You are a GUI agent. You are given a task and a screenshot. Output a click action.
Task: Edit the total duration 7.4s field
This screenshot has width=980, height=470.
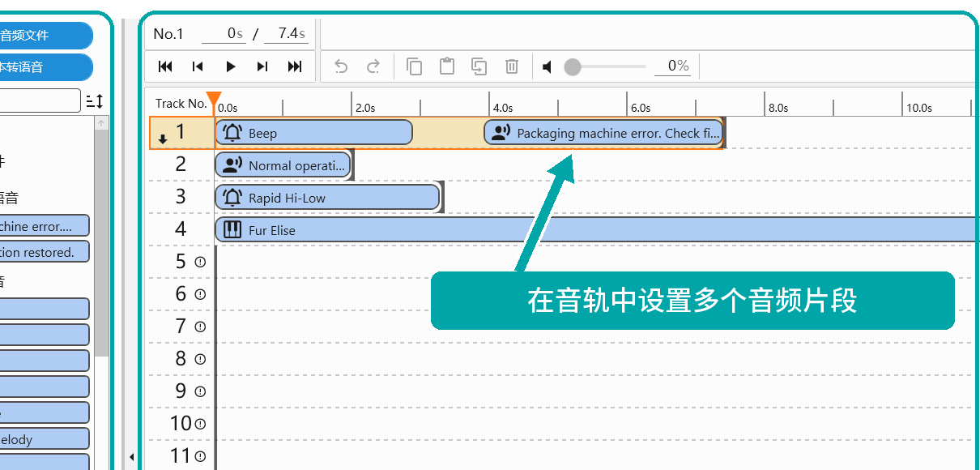pyautogui.click(x=287, y=34)
